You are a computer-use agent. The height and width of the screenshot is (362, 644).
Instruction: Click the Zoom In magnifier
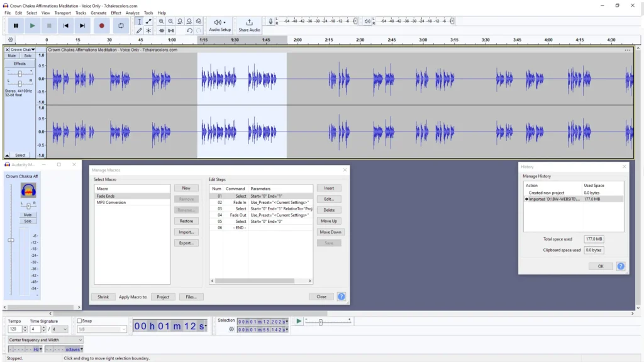162,21
